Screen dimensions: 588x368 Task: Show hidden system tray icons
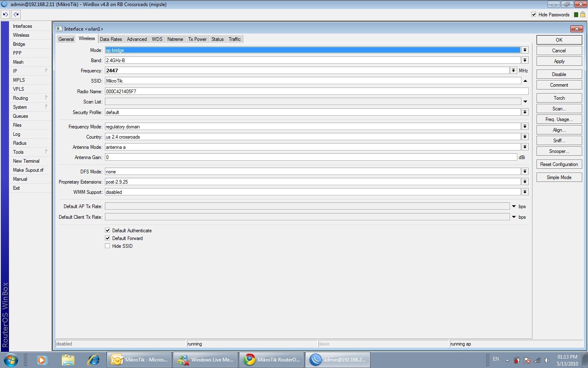pos(507,360)
